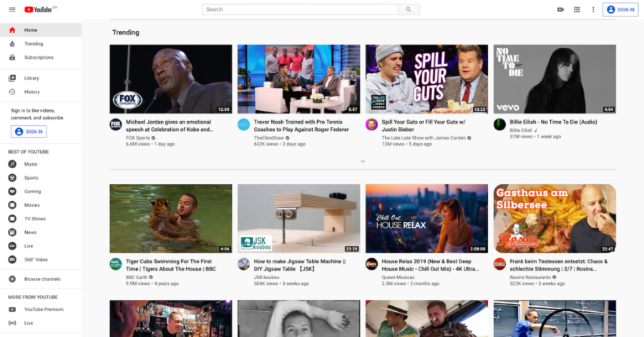Open Queen Musicas channel avatar

[371, 264]
